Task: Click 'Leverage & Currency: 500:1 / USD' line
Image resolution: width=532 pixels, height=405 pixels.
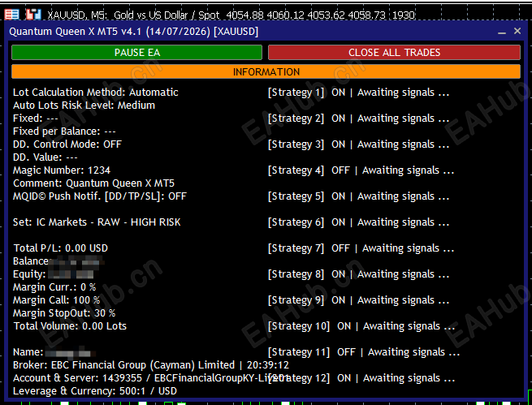Action: [x=95, y=391]
